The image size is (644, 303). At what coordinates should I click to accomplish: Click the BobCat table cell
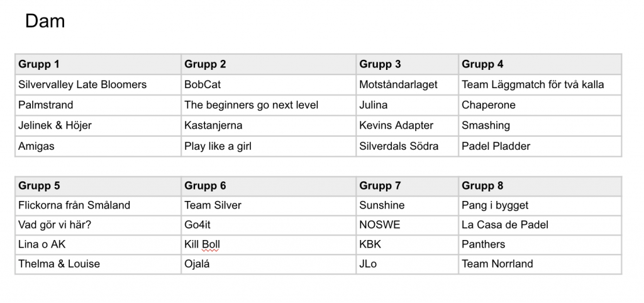click(269, 84)
